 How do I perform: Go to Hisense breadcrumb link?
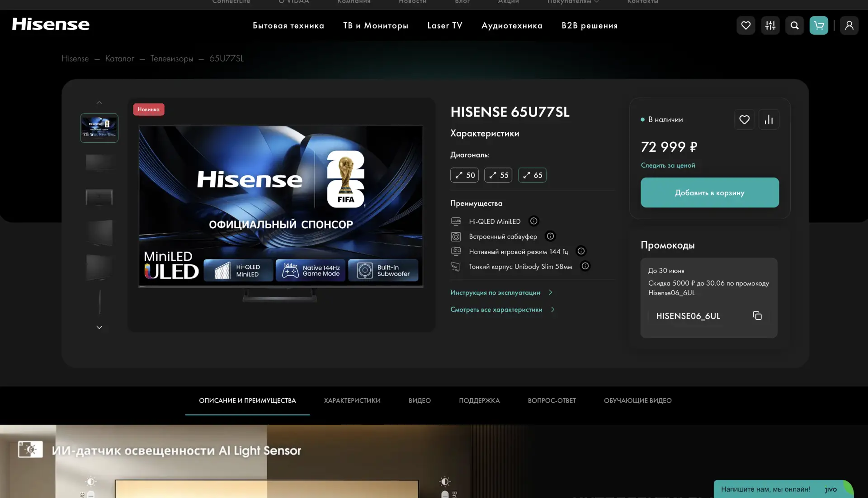click(x=75, y=59)
